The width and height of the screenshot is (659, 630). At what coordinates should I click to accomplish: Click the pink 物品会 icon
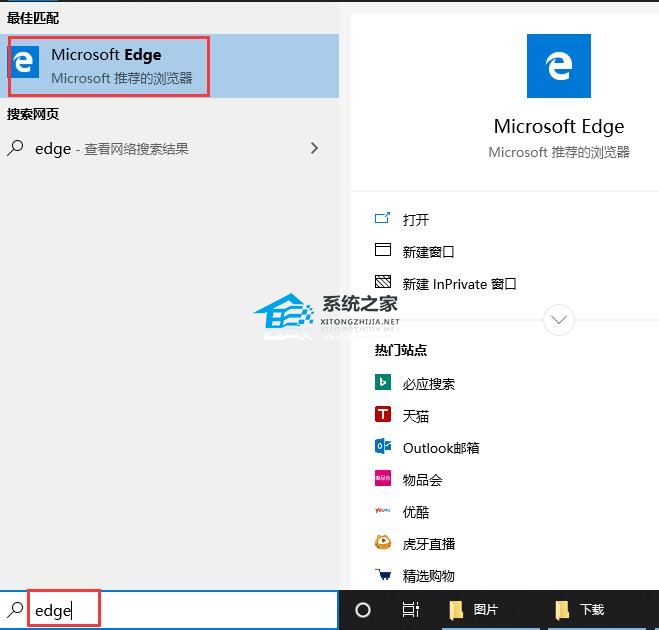(382, 478)
